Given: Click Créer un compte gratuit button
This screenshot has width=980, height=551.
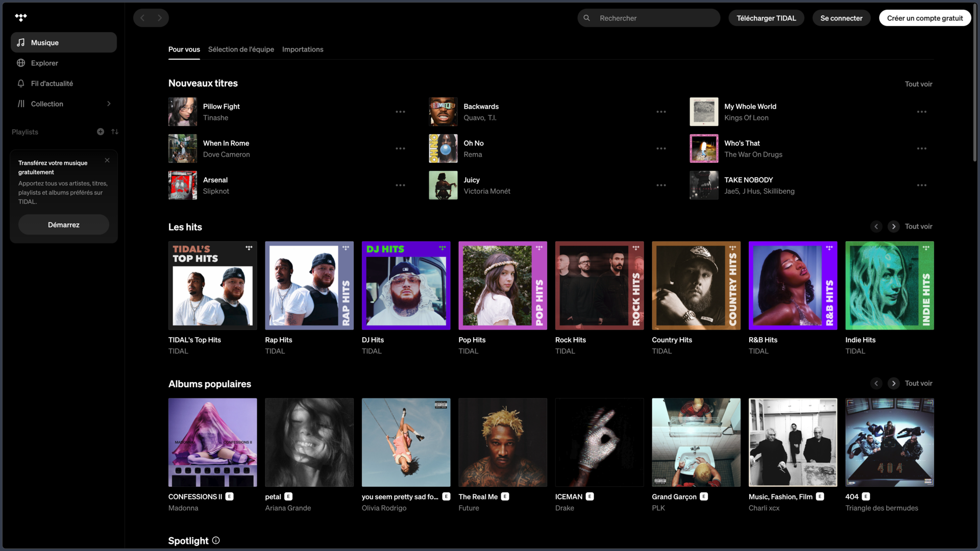Looking at the screenshot, I should click(925, 18).
